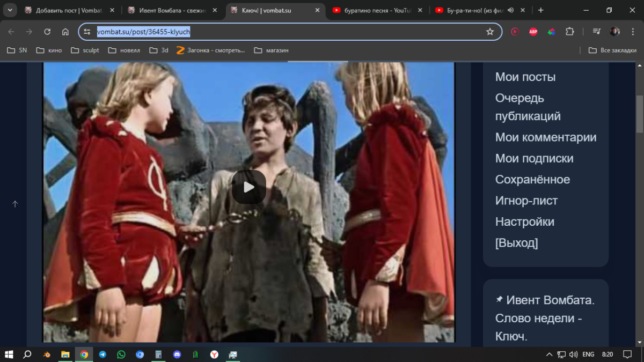Go to 'Мои посты'
Viewport: 644px width, 362px height.
click(x=525, y=77)
